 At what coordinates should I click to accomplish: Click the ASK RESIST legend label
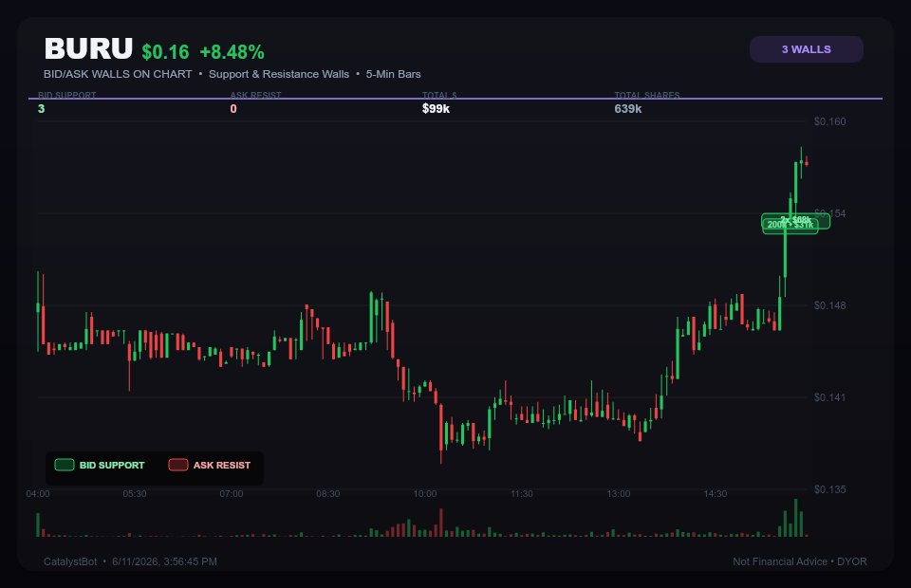222,465
